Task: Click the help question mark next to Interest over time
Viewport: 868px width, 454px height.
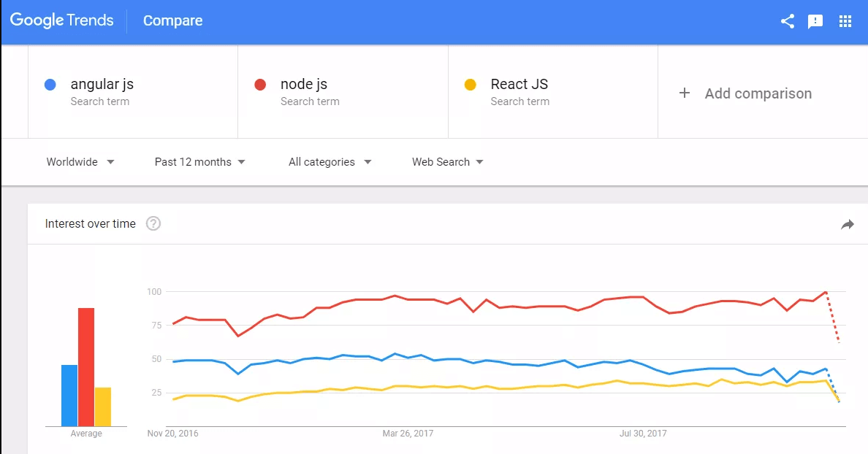Action: 153,224
